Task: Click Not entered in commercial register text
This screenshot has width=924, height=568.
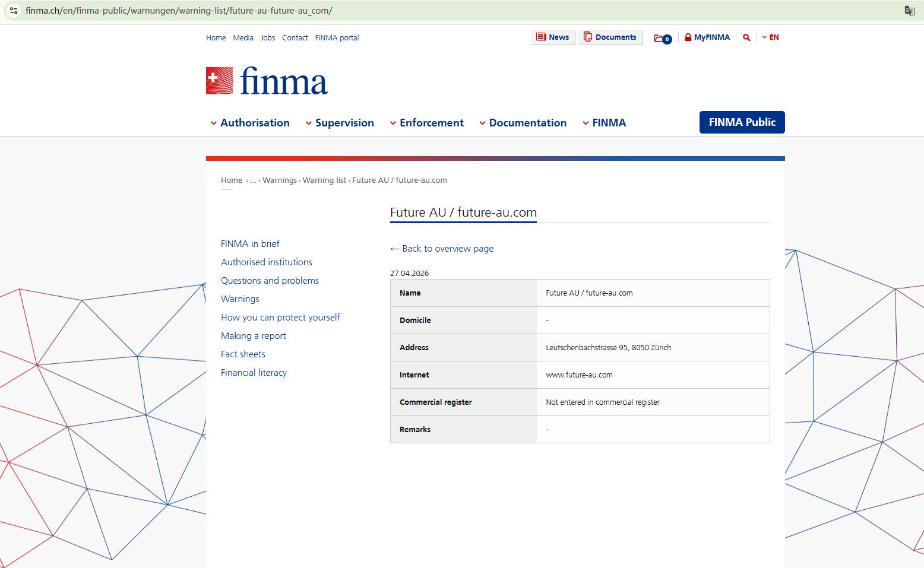Action: [603, 402]
